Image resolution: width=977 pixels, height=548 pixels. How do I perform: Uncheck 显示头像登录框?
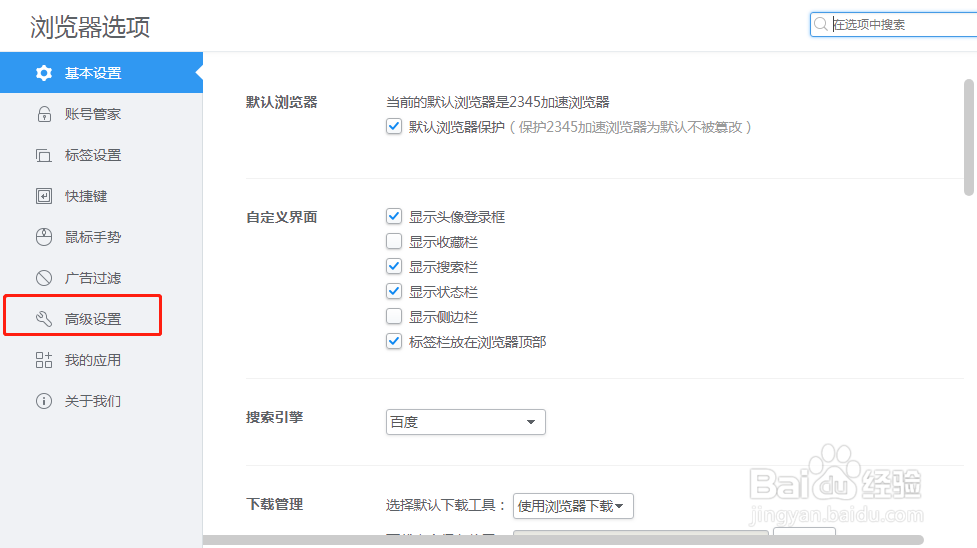point(394,216)
